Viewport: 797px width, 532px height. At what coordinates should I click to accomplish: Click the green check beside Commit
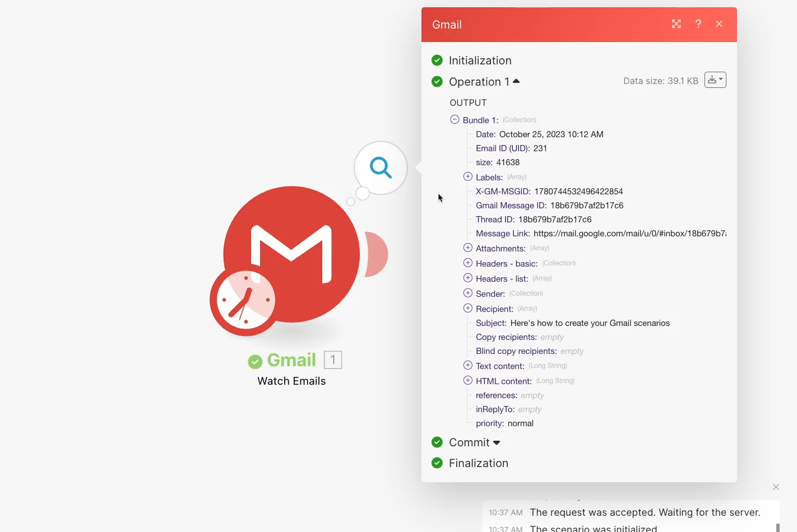pyautogui.click(x=437, y=442)
